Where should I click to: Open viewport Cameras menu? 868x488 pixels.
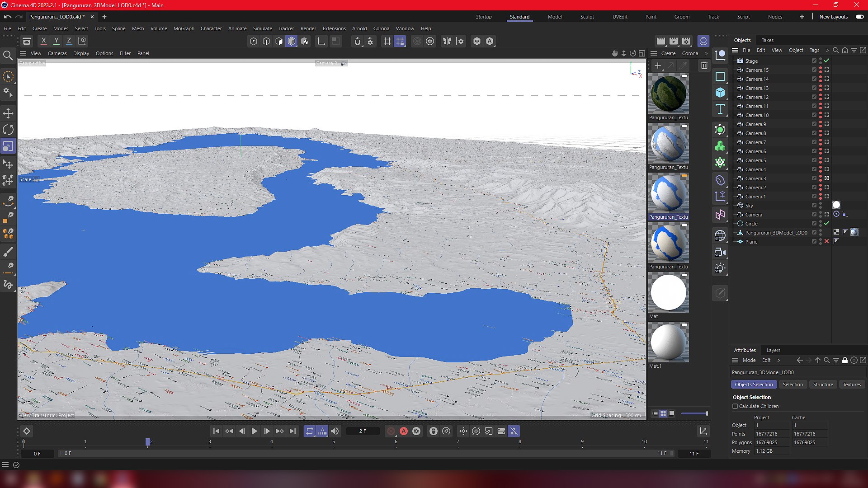57,53
